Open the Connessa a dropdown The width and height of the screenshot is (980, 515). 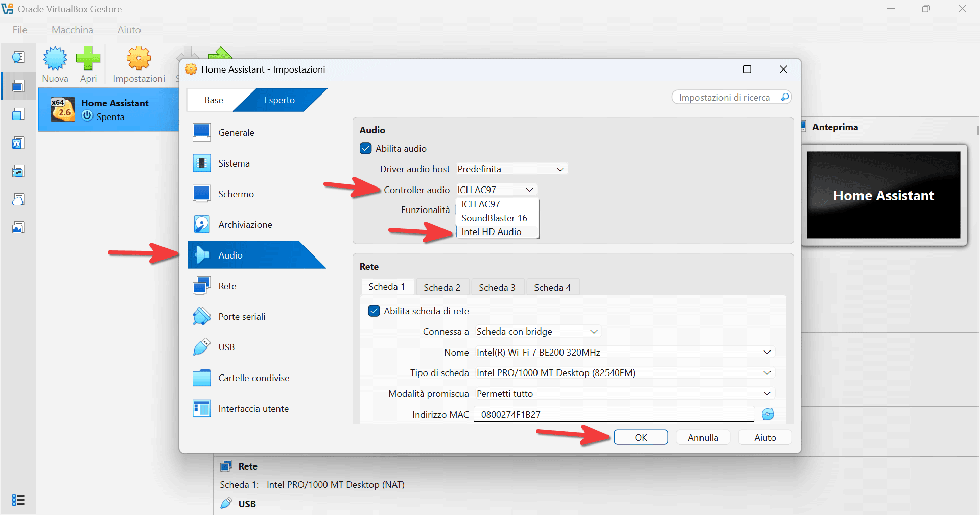[x=538, y=331]
